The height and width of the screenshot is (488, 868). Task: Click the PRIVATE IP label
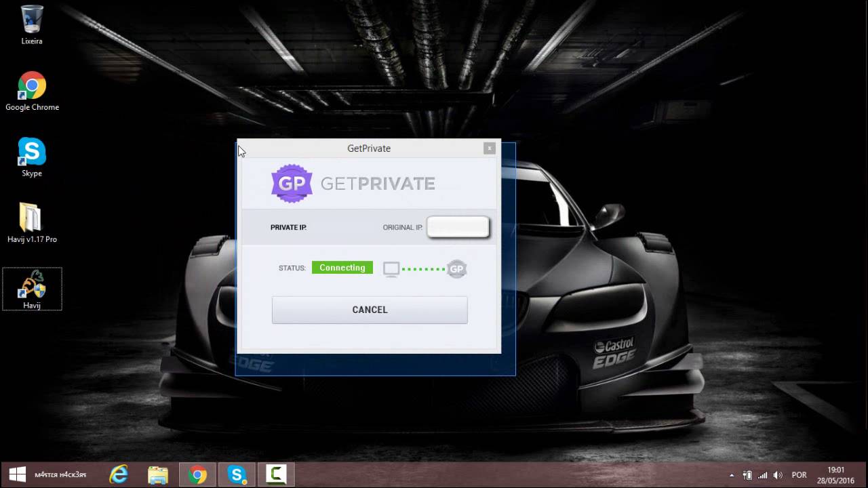(288, 228)
